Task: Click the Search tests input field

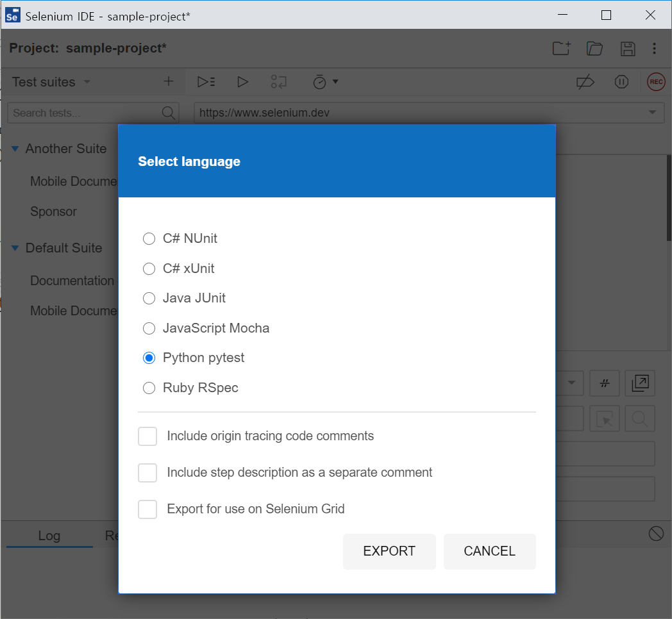Action: coord(83,113)
